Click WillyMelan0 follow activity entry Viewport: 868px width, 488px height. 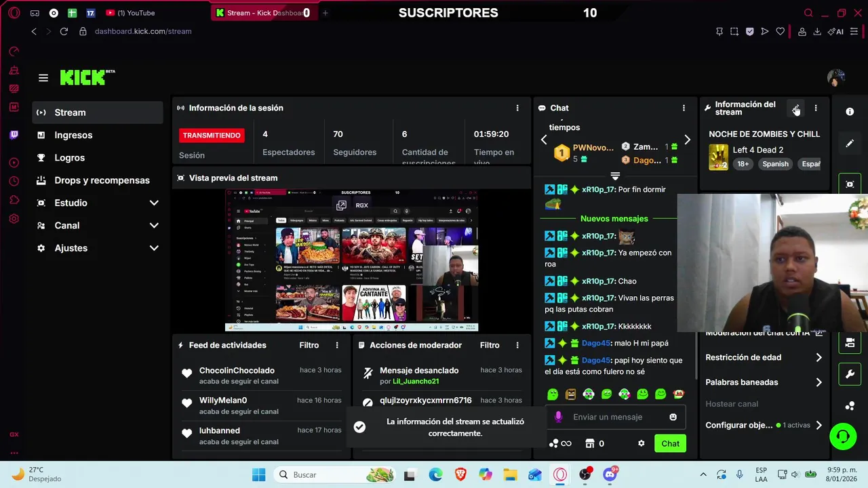261,405
